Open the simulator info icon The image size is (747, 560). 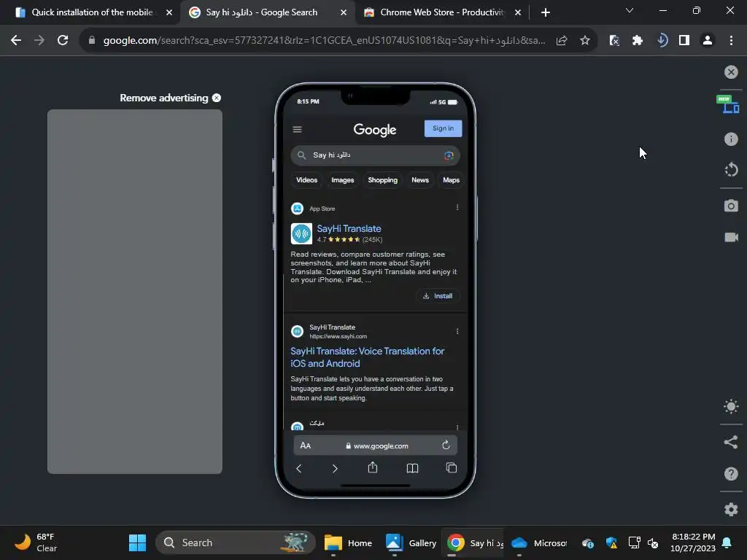coord(731,139)
